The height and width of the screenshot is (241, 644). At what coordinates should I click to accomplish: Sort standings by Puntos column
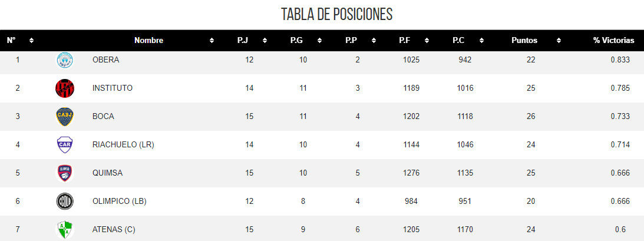pyautogui.click(x=524, y=41)
